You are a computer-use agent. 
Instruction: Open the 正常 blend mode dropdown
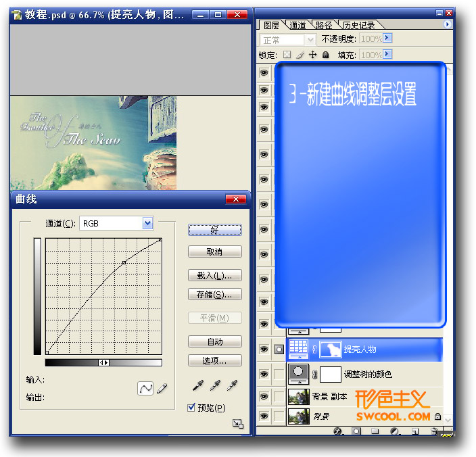[310, 40]
